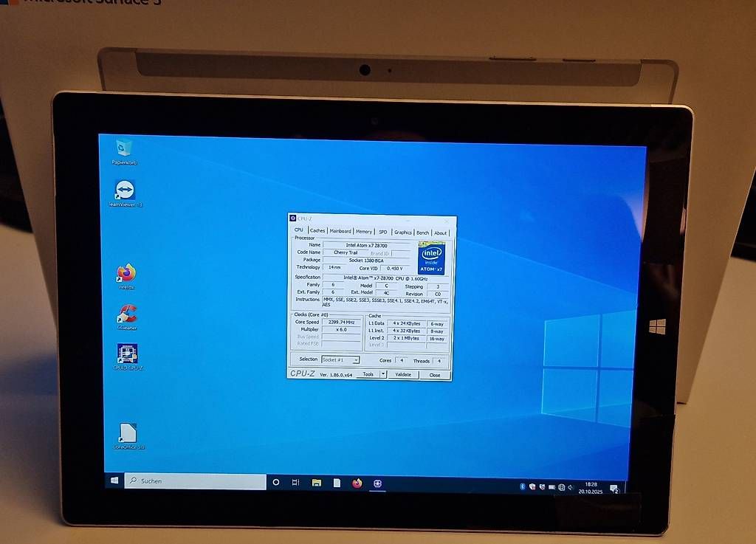The image size is (756, 544).
Task: Switch to the About tab
Action: (440, 233)
